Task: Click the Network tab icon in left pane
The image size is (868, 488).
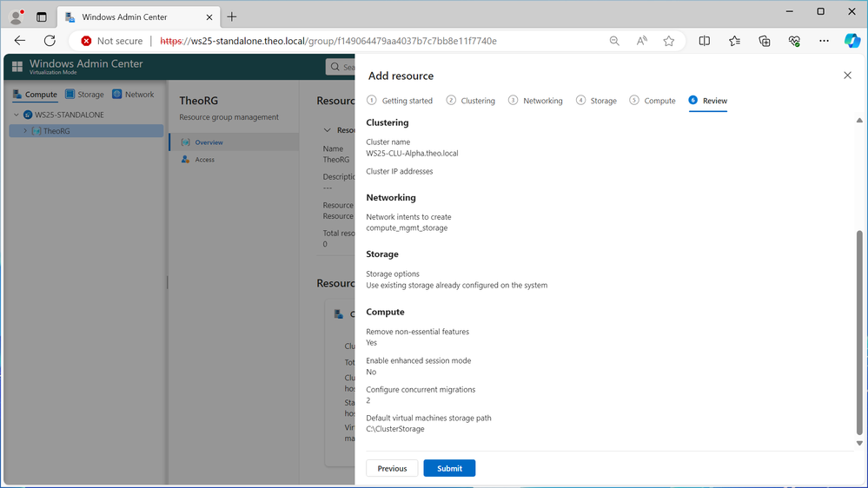Action: (116, 94)
